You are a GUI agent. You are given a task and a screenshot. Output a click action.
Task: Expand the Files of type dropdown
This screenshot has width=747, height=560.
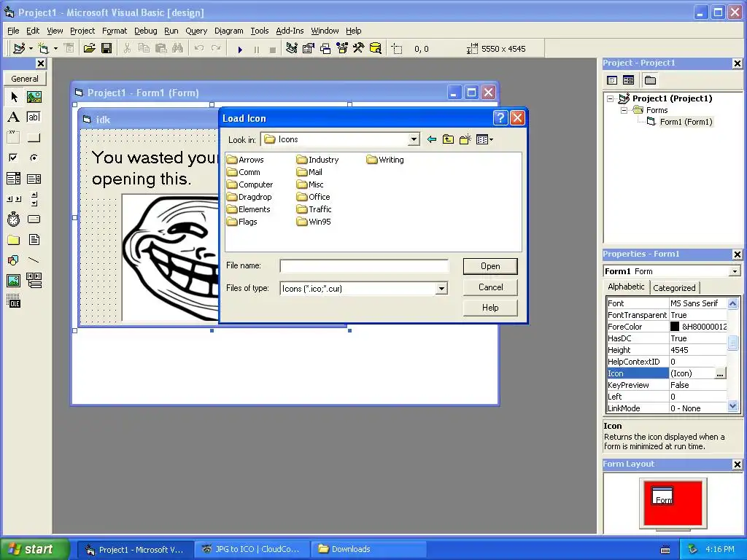441,289
